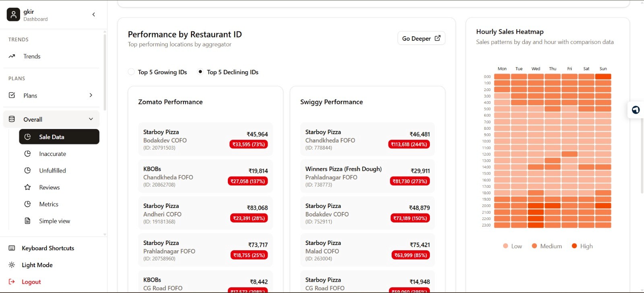Click the Metrics pie chart icon
The height and width of the screenshot is (293, 644).
[27, 204]
